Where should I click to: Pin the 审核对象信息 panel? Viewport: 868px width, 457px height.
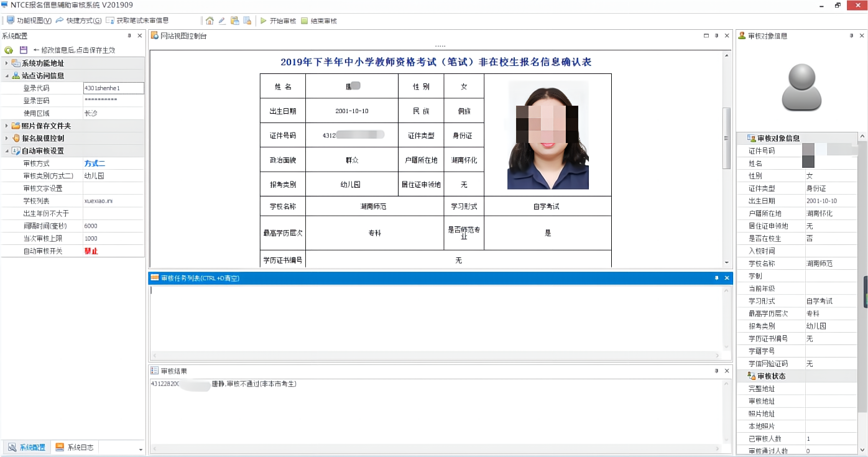pyautogui.click(x=851, y=36)
